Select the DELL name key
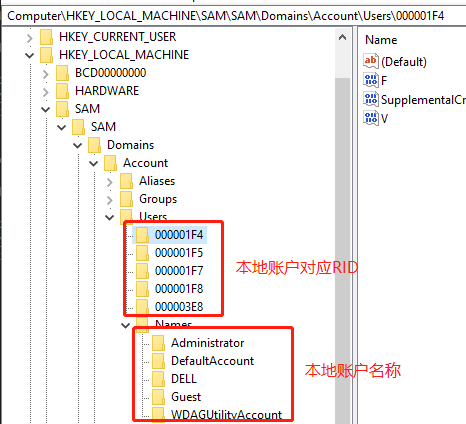The height and width of the screenshot is (424, 466). pyautogui.click(x=184, y=379)
